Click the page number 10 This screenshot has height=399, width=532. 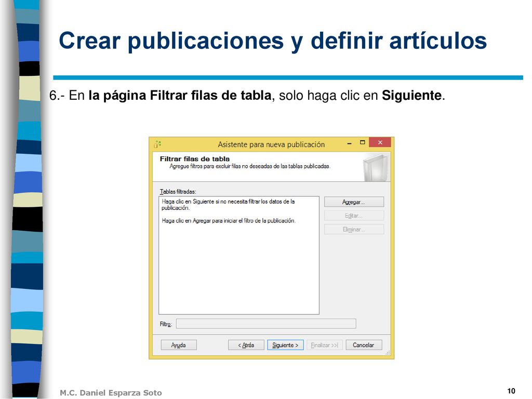tap(511, 391)
